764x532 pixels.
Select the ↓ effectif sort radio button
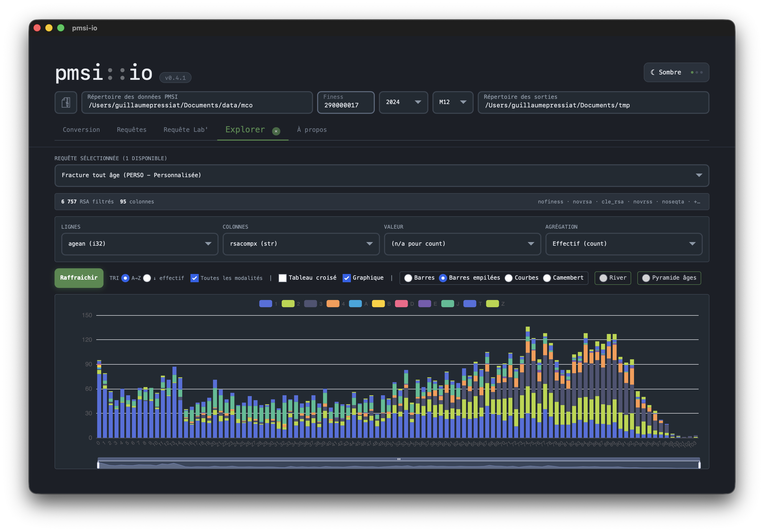click(147, 278)
